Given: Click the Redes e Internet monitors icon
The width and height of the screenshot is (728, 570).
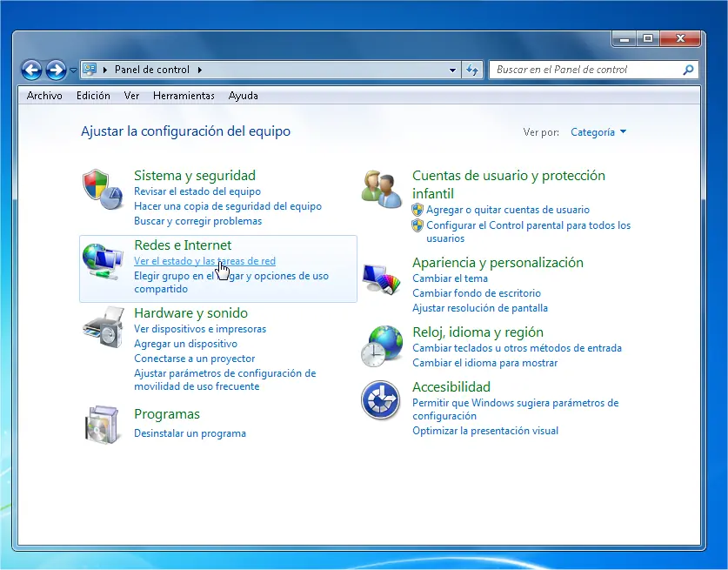Looking at the screenshot, I should [102, 259].
